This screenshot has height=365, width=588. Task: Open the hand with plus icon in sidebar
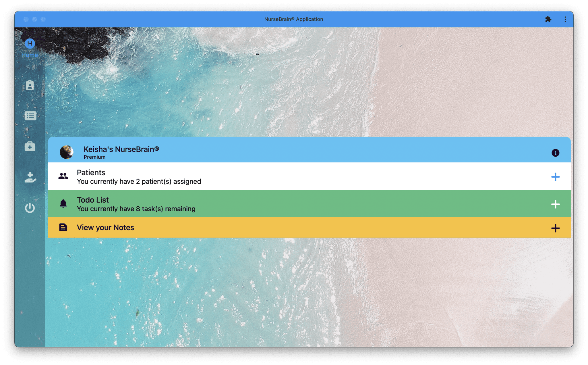point(30,177)
